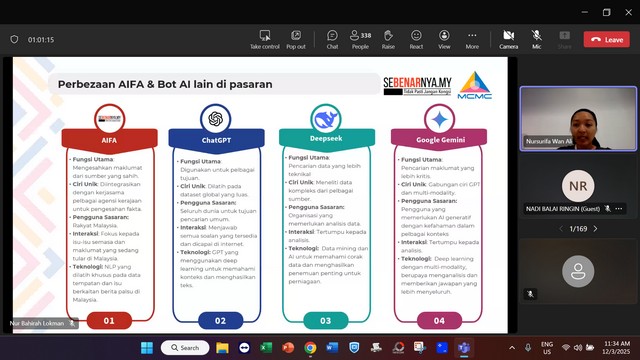Pop out the shared content

pos(296,40)
